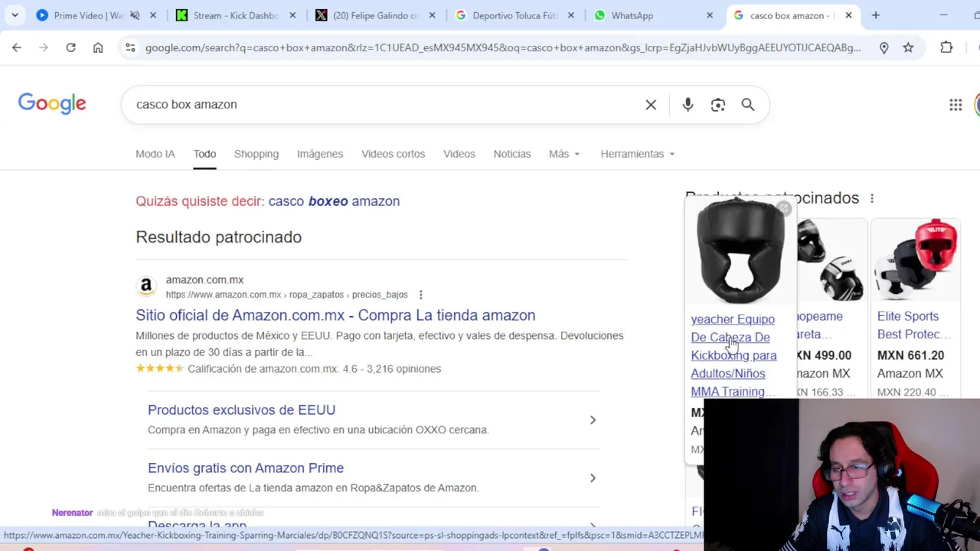This screenshot has height=551, width=980.
Task: Reload the current page
Action: (x=70, y=47)
